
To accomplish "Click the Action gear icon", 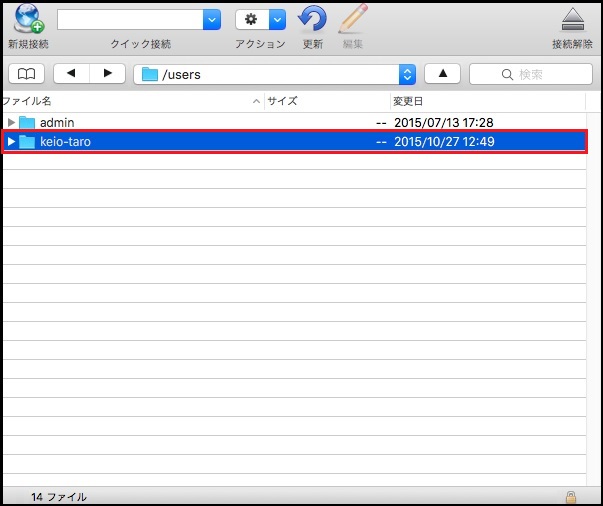I will point(250,20).
